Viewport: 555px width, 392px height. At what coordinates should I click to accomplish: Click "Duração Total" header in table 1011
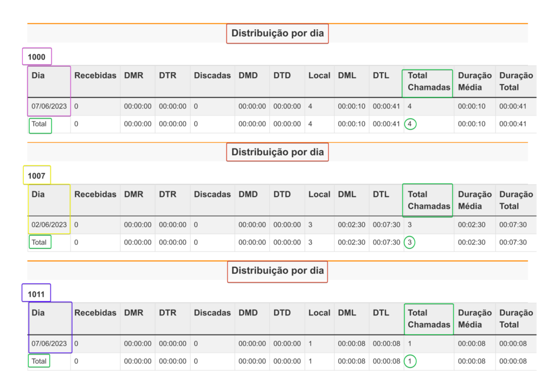(x=516, y=318)
